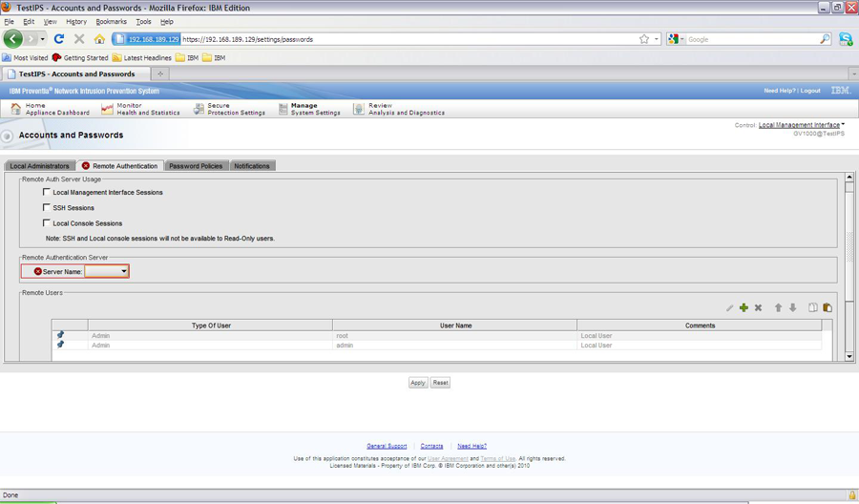Viewport: 859px width, 504px height.
Task: Add a remote user with green plus
Action: pos(744,308)
